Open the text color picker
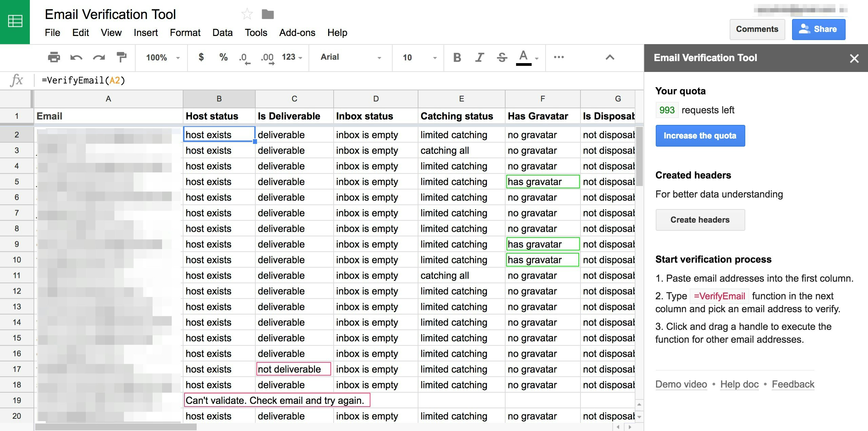The height and width of the screenshot is (431, 868). (527, 58)
